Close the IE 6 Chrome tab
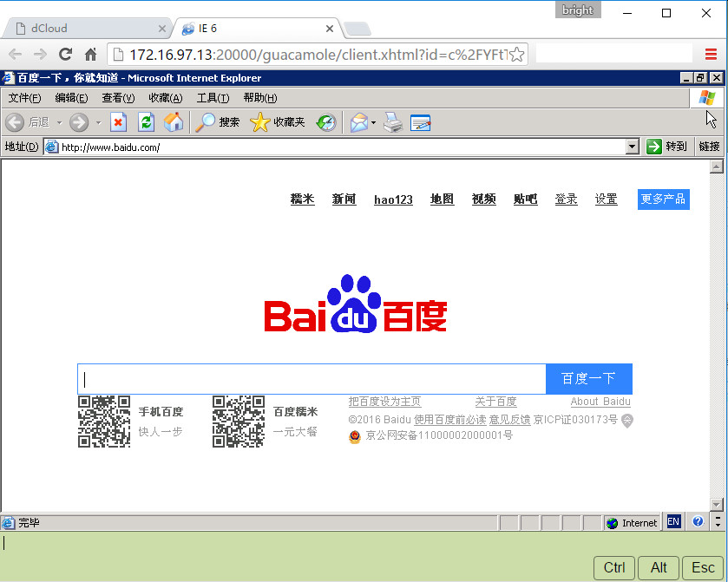 click(x=330, y=29)
